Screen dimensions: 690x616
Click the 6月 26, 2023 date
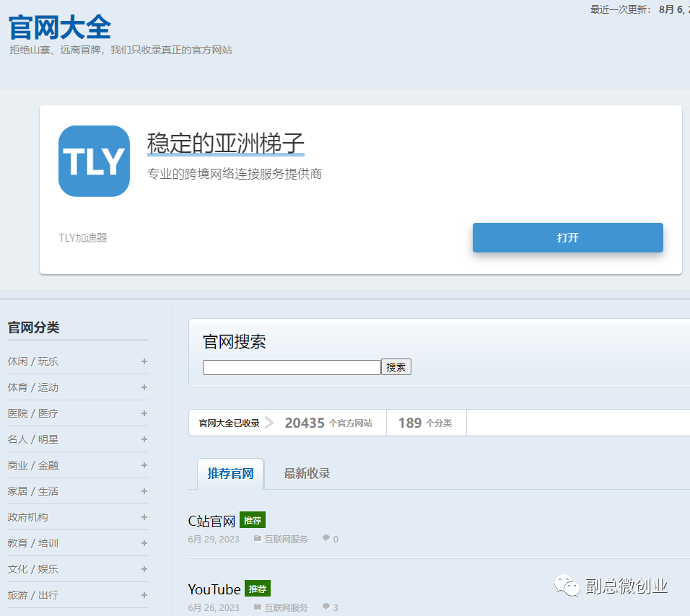point(214,607)
